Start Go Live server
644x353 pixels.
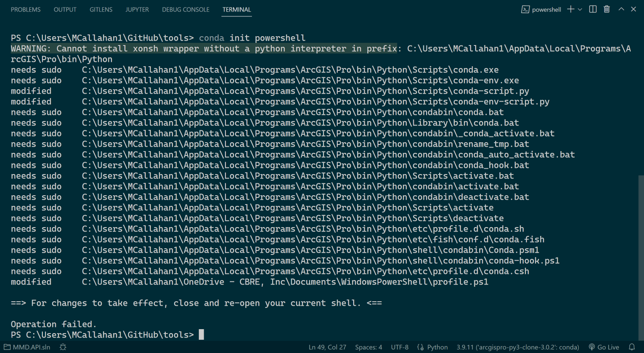point(604,347)
